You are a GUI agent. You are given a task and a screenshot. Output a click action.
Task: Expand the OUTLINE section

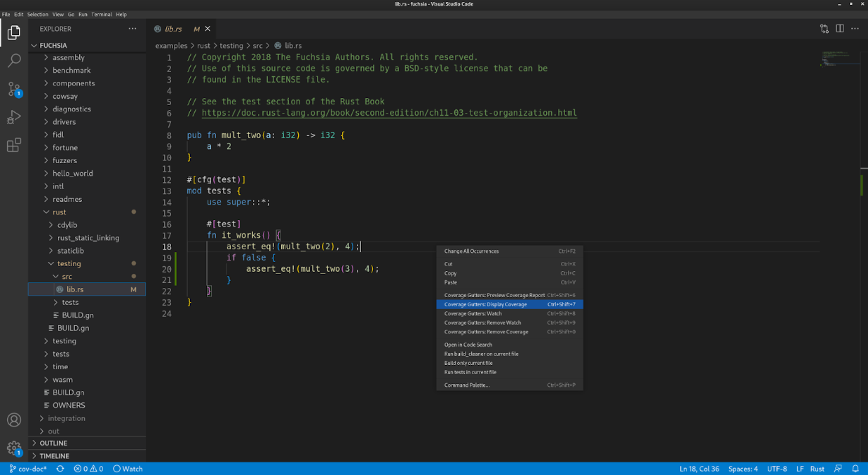pos(53,443)
